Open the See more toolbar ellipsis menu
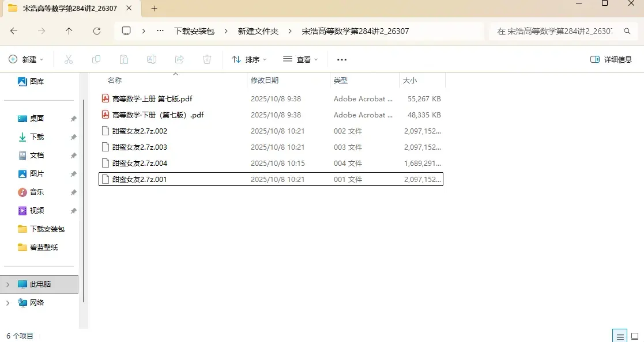 pos(342,59)
